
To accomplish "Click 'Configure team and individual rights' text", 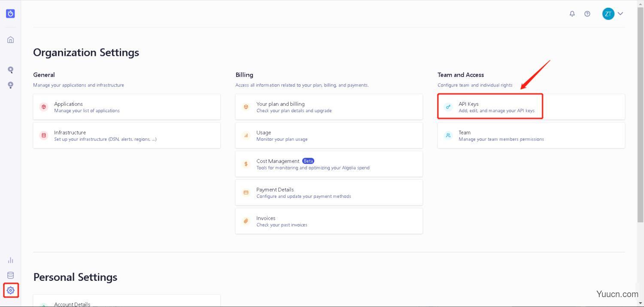I will pos(475,85).
